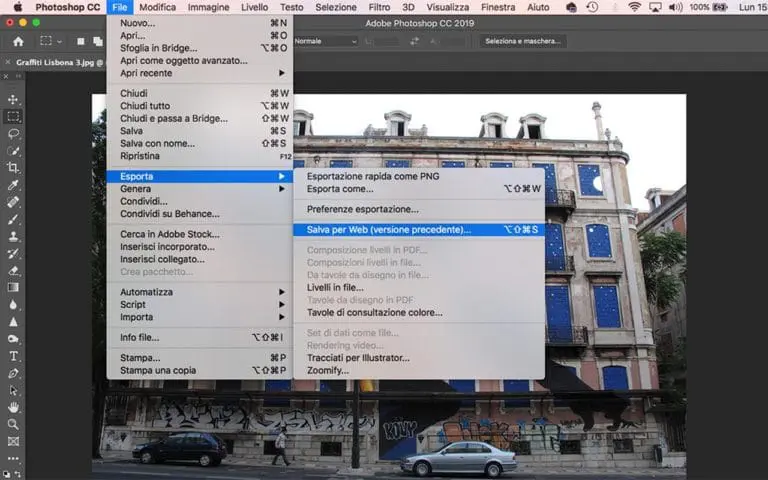The height and width of the screenshot is (480, 768).
Task: Click the New selection mode icon
Action: 81,42
